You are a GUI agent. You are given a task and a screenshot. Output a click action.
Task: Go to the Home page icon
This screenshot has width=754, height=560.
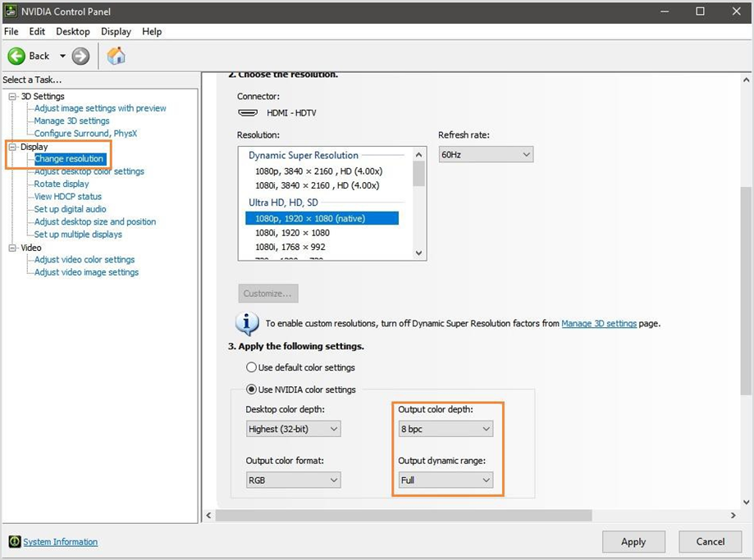[116, 56]
